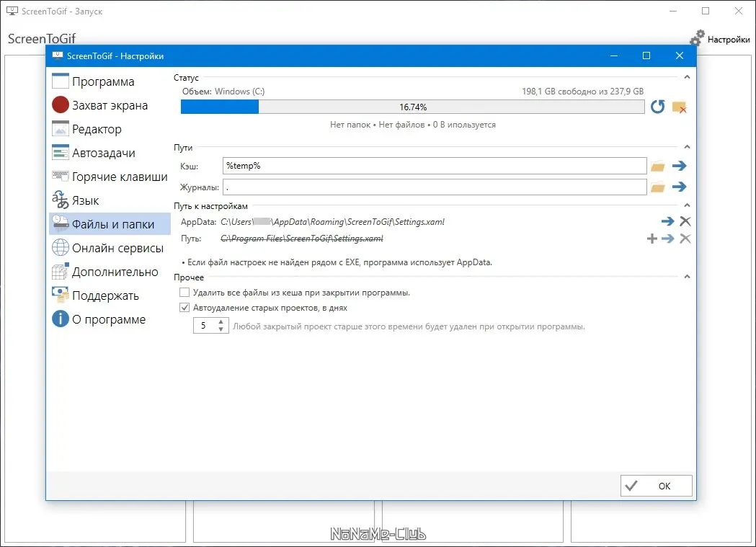Collapse the Прочее section
756x547 pixels.
(687, 277)
